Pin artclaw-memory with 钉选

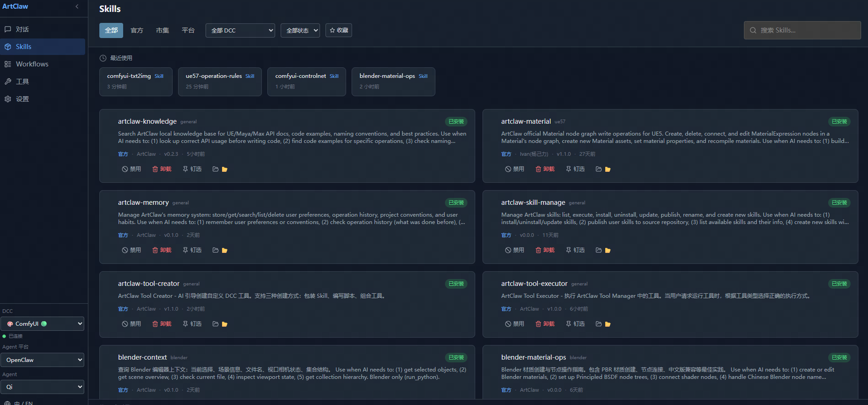[192, 250]
